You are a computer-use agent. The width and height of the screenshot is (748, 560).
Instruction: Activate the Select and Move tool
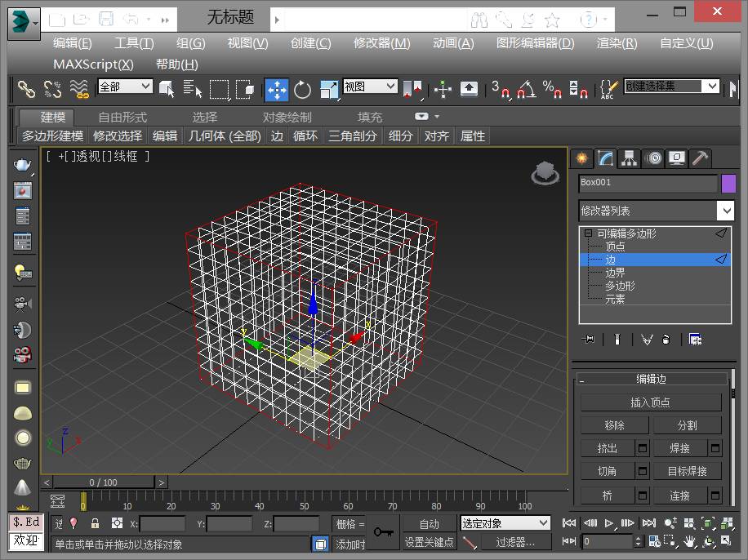point(277,89)
